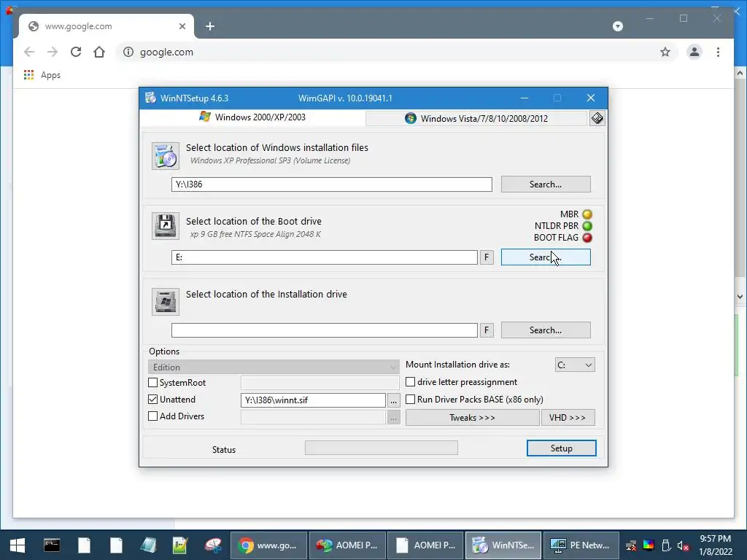Switch to first AOMEI P... taskbar window
This screenshot has height=560, width=747.
(x=348, y=545)
